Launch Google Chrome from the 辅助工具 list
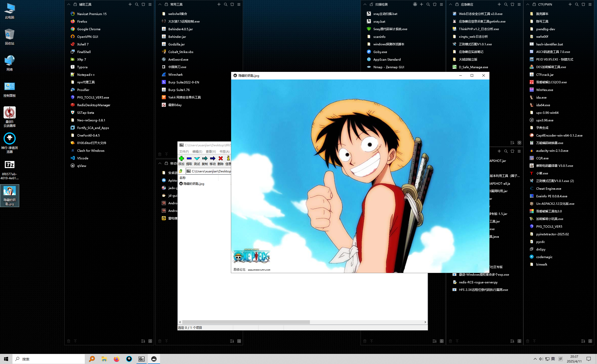The height and width of the screenshot is (364, 597). click(89, 29)
